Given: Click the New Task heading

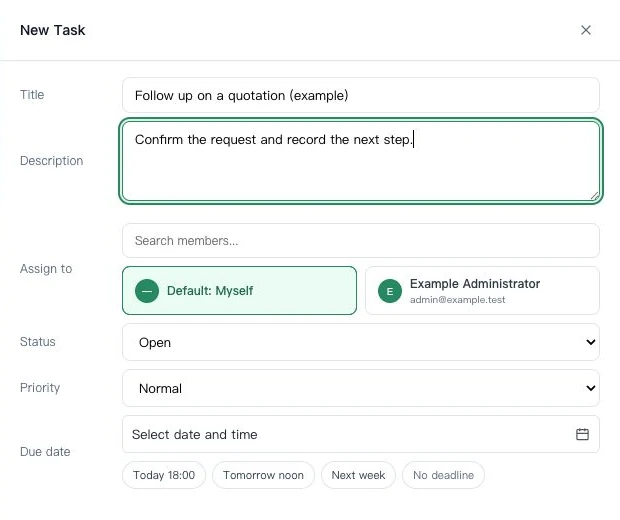Looking at the screenshot, I should (53, 30).
